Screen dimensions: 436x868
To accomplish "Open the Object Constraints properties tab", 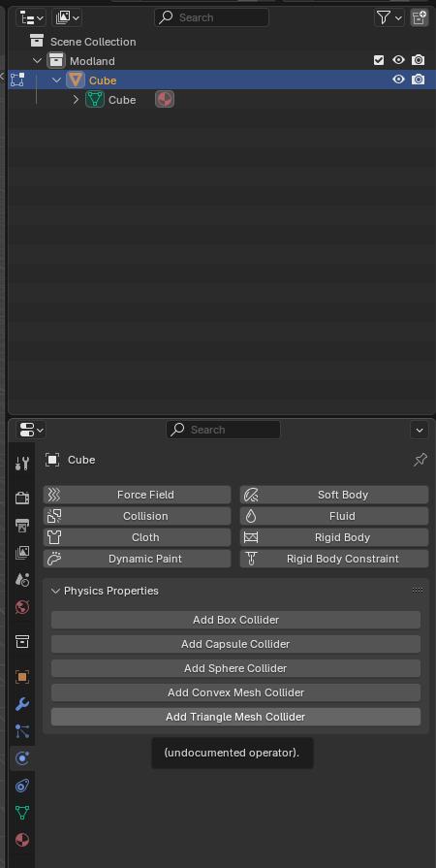I will click(22, 786).
